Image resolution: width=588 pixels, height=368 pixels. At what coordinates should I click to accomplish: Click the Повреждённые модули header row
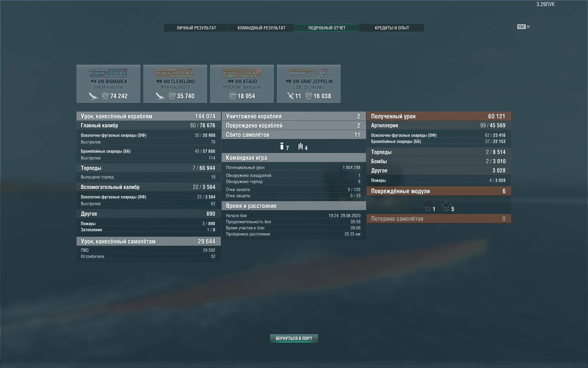click(439, 191)
